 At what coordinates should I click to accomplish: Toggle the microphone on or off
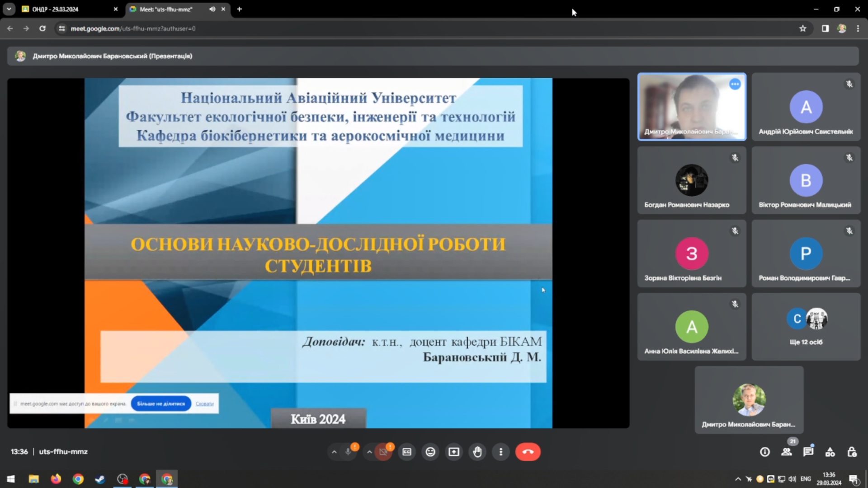click(x=348, y=452)
